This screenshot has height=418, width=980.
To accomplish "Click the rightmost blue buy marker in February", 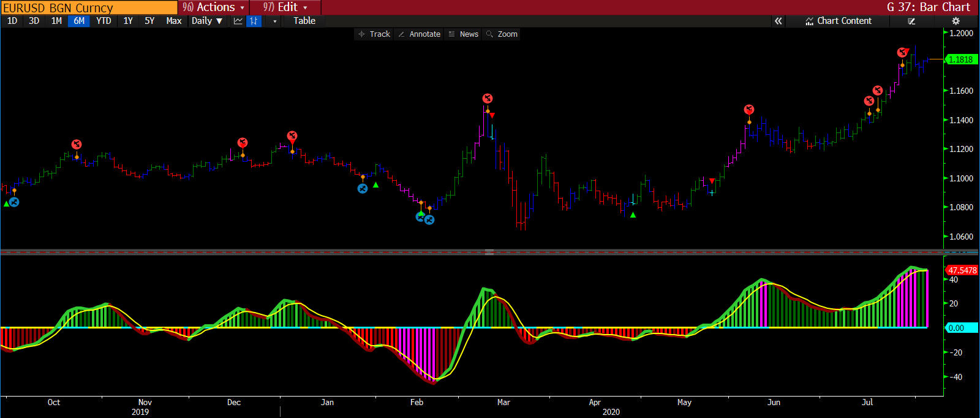I will pyautogui.click(x=429, y=220).
